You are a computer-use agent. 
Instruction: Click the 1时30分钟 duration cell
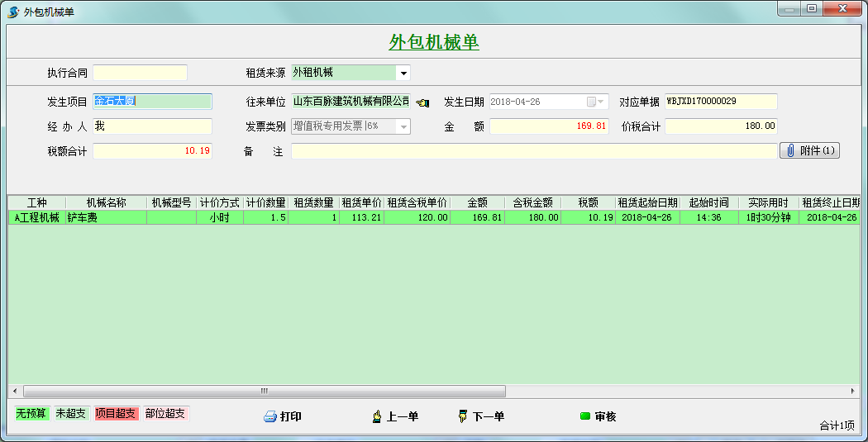tap(768, 217)
